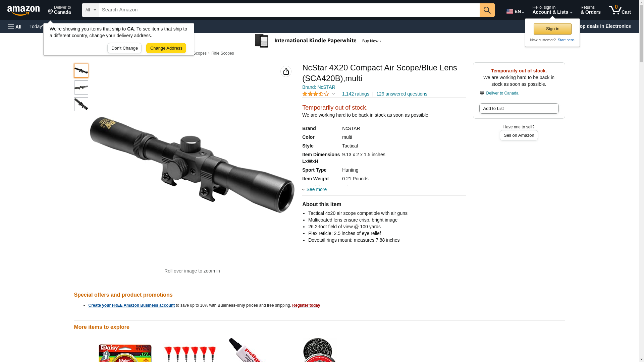Click the Don't Change button
The width and height of the screenshot is (644, 362).
[x=124, y=48]
